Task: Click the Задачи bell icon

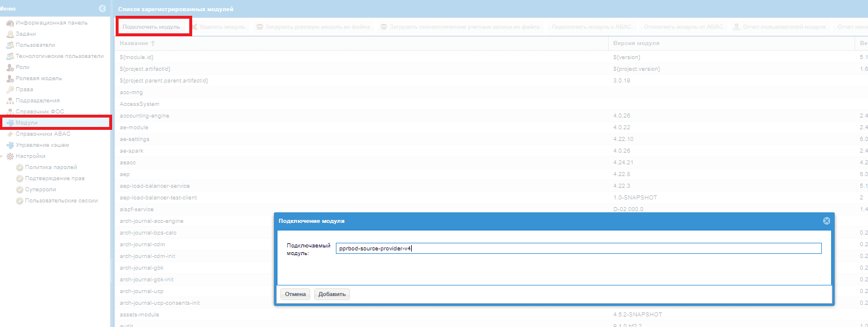Action: pos(10,34)
